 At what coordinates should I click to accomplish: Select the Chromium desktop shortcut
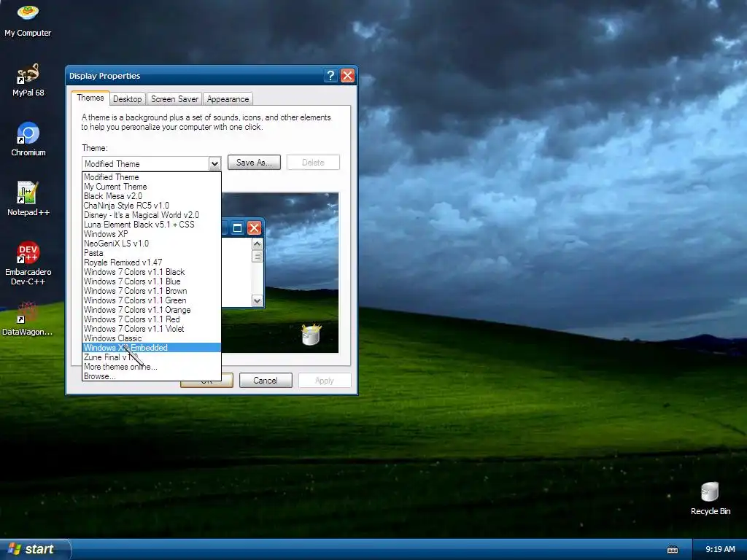pyautogui.click(x=28, y=139)
